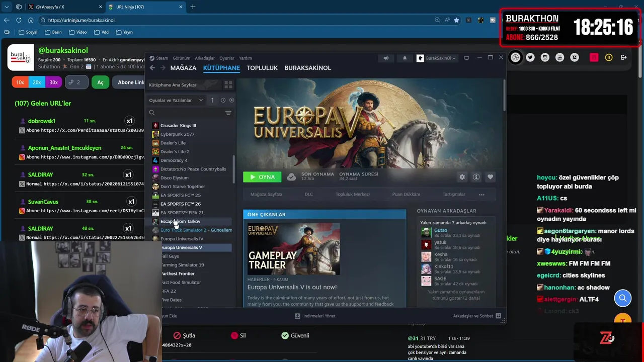This screenshot has height=362, width=644.
Task: Click the library search field
Action: (x=186, y=113)
